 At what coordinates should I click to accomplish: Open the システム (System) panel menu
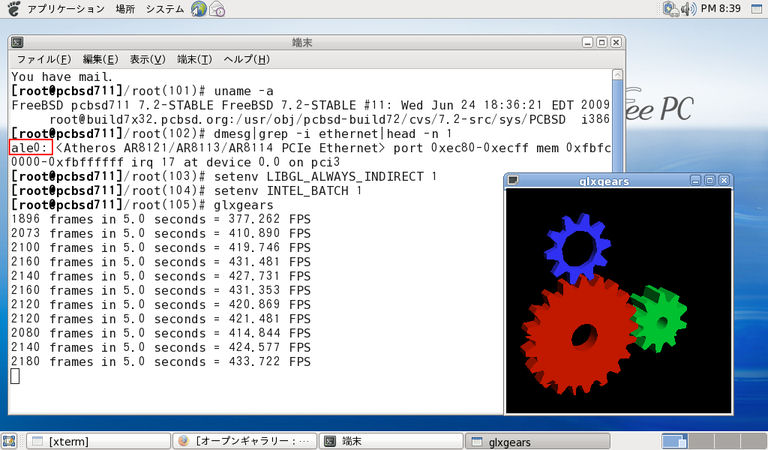click(165, 9)
